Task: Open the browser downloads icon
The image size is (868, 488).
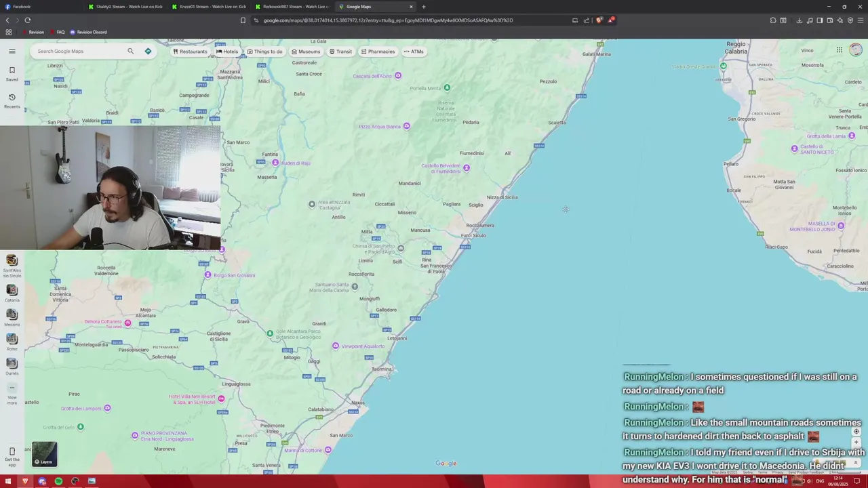Action: tap(800, 20)
